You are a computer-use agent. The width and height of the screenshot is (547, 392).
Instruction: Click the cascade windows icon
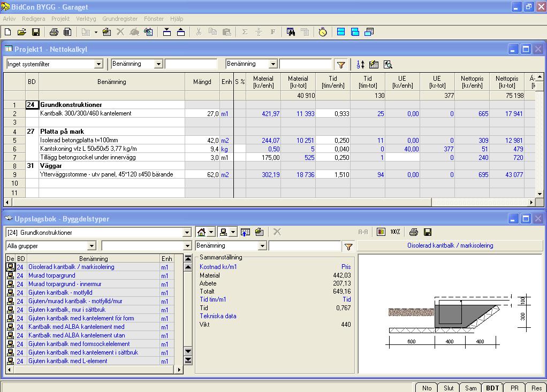tap(369, 32)
